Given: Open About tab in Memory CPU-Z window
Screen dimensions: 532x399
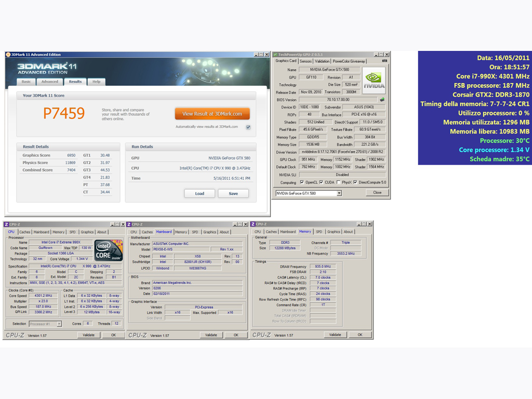Looking at the screenshot, I should (x=348, y=232).
